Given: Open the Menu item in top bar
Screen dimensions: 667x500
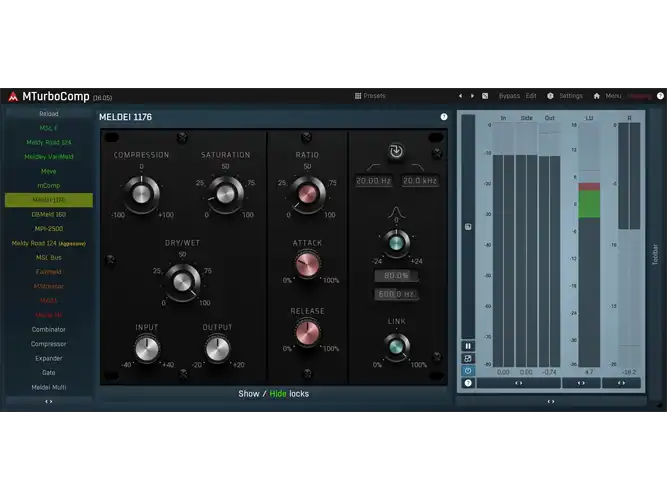Looking at the screenshot, I should tap(613, 96).
